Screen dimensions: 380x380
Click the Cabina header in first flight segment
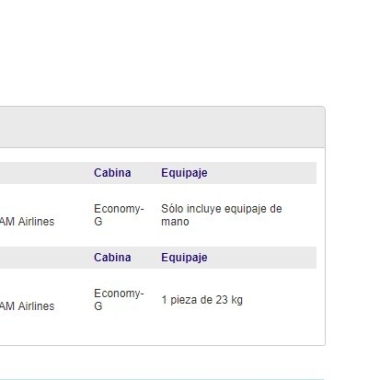click(112, 173)
